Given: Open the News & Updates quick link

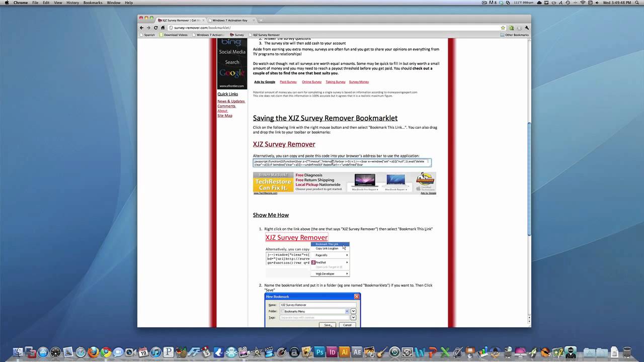Looking at the screenshot, I should click(231, 102).
